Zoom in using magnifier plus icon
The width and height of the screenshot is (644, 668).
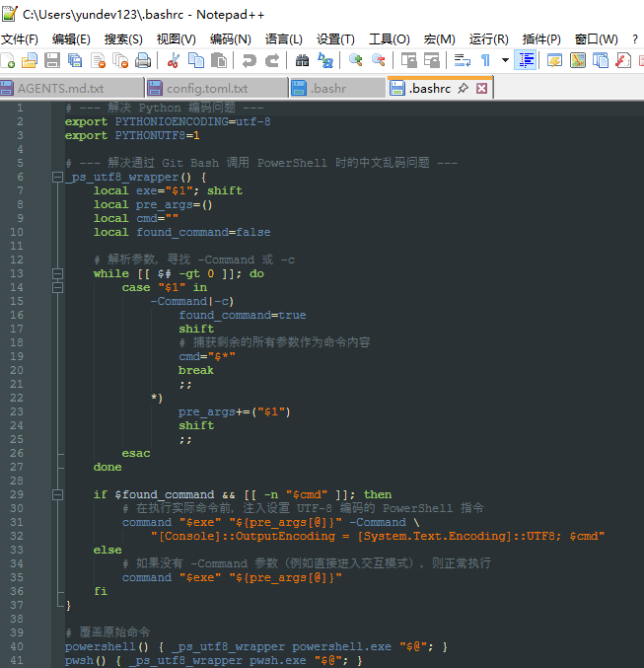pos(356,60)
